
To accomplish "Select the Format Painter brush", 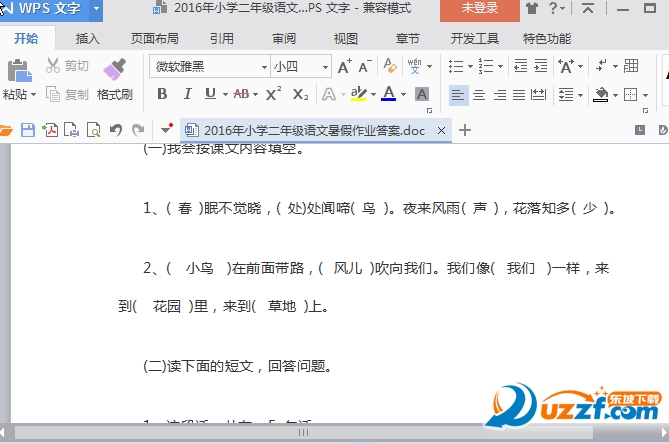I will (114, 69).
